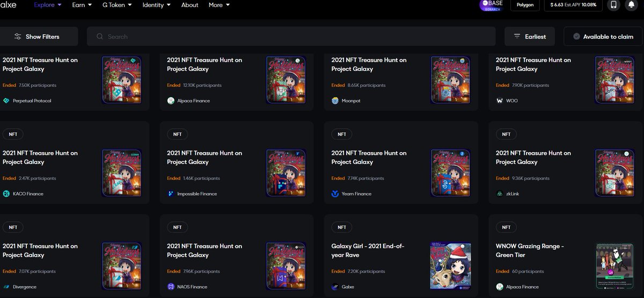The height and width of the screenshot is (298, 644).
Task: Click the NAOS Finance logo icon
Action: pyautogui.click(x=171, y=287)
